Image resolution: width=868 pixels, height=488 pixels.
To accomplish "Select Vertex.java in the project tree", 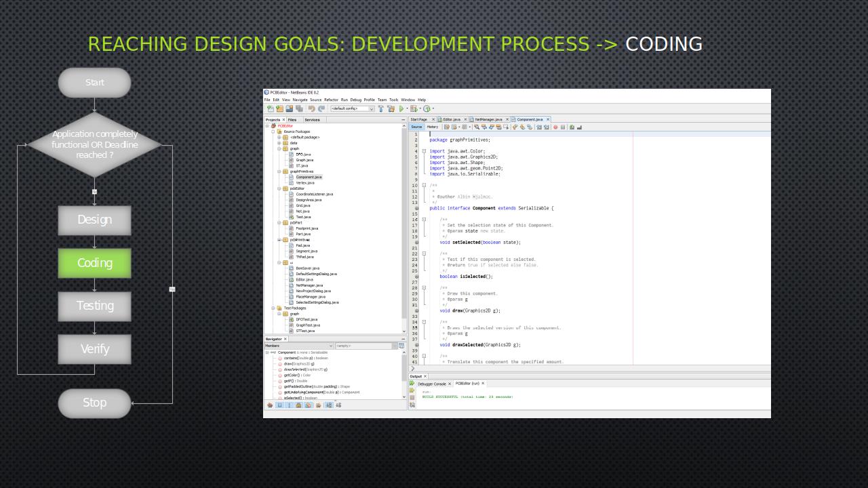I will 304,183.
